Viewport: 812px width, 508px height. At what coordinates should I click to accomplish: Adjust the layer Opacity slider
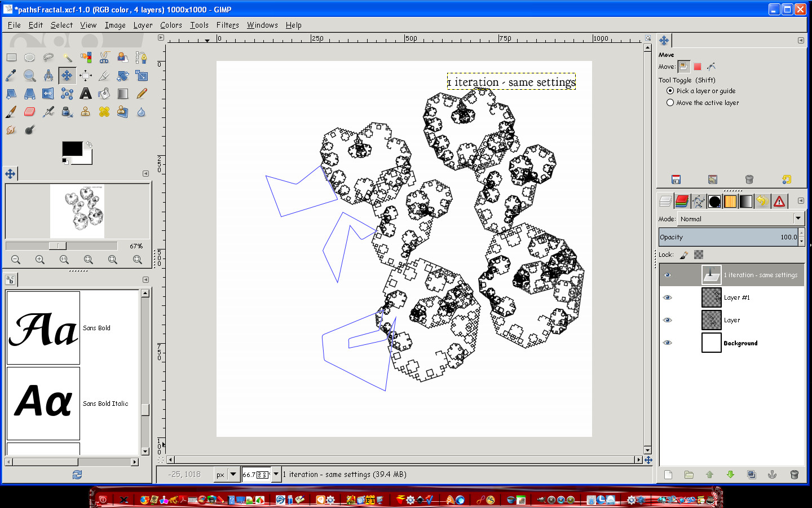(729, 237)
